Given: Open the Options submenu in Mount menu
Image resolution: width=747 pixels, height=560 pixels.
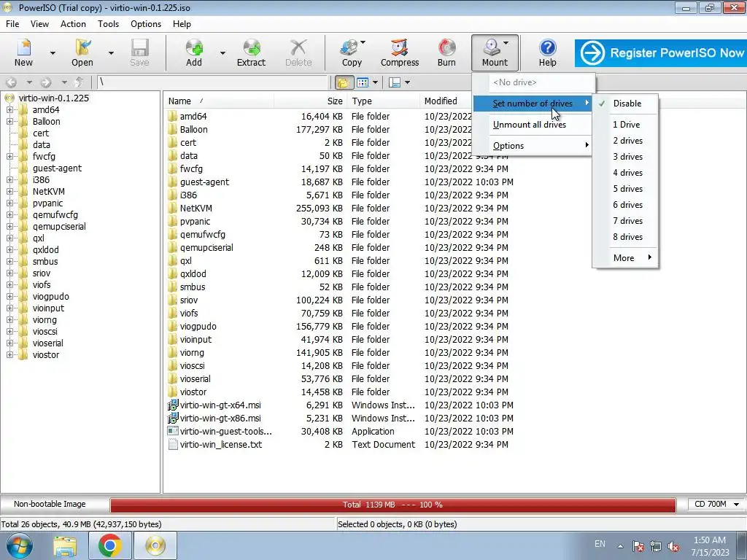Looking at the screenshot, I should pos(533,146).
